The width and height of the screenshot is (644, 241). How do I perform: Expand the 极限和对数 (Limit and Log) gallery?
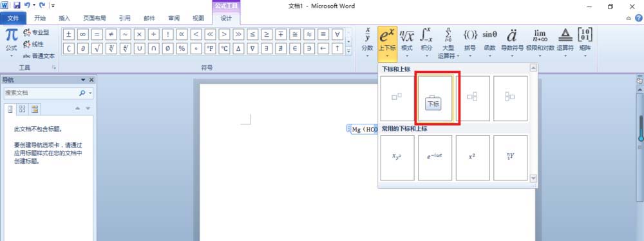click(x=540, y=43)
